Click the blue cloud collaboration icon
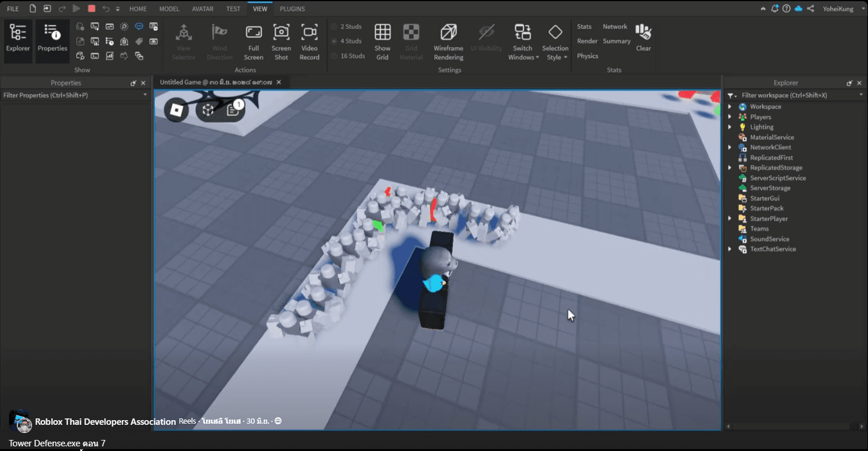This screenshot has height=451, width=868. click(x=798, y=9)
